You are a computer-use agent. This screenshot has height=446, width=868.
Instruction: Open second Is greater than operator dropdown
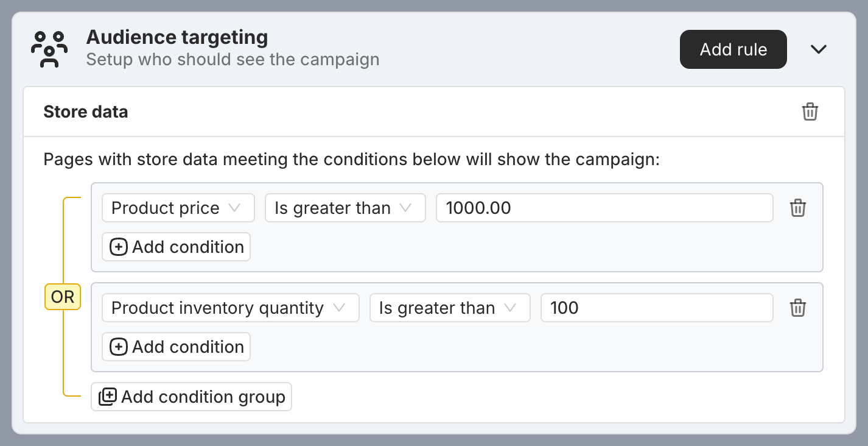click(450, 308)
